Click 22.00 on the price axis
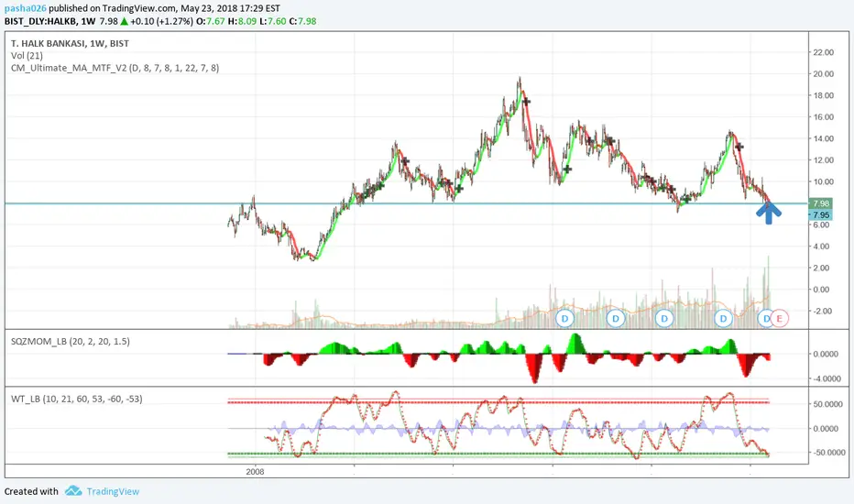The width and height of the screenshot is (854, 504). click(823, 52)
